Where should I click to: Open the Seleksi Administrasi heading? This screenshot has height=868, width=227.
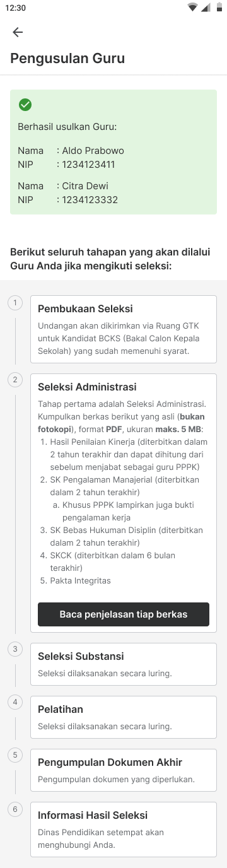pyautogui.click(x=87, y=387)
